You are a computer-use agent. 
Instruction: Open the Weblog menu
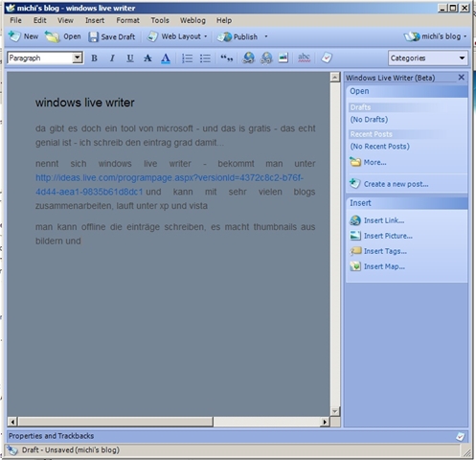tap(193, 20)
